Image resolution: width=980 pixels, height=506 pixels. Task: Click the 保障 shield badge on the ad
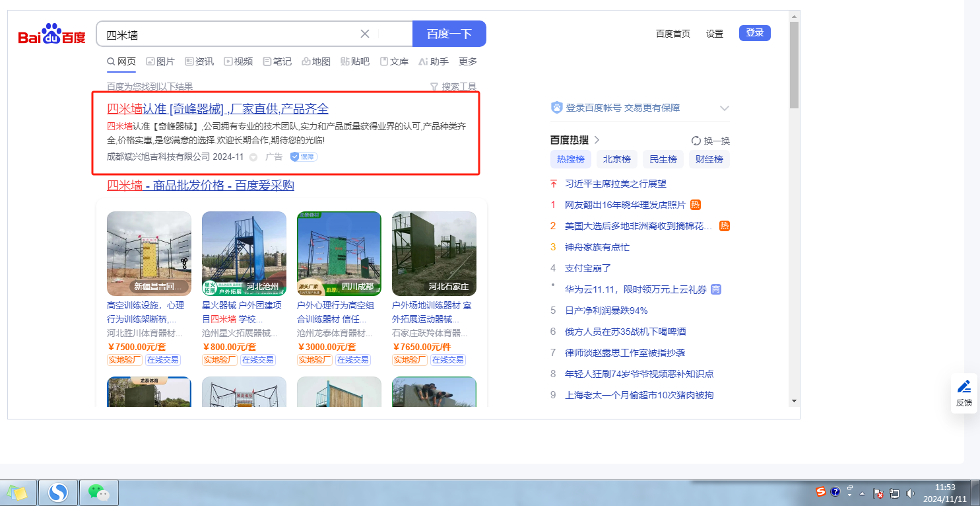tap(304, 157)
